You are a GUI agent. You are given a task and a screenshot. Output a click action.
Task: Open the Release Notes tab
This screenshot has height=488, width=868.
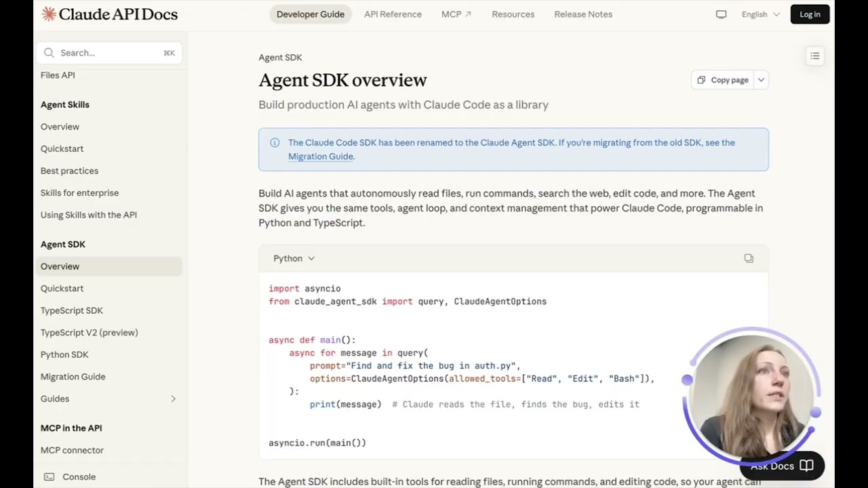pyautogui.click(x=583, y=14)
